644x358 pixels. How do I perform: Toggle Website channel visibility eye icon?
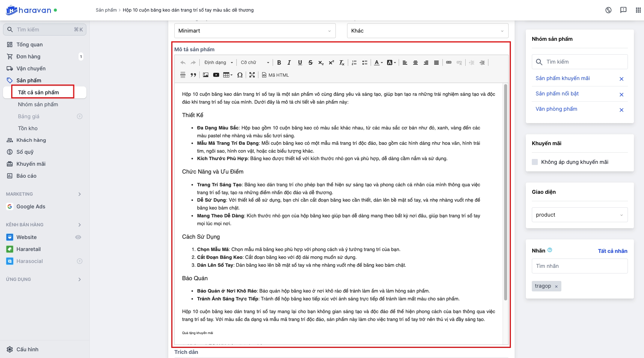tap(78, 237)
